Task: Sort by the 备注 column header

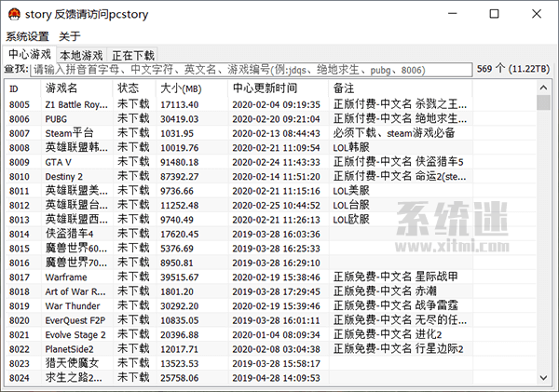Action: tap(401, 88)
